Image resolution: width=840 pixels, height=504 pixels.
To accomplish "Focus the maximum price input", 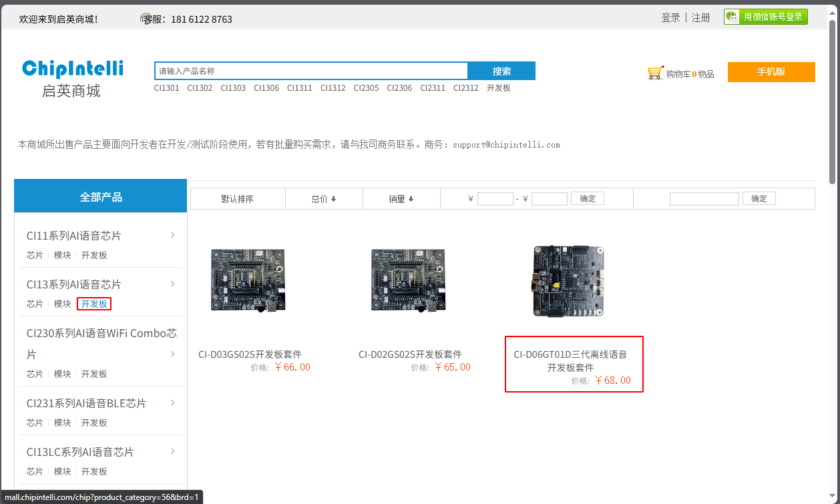I will click(x=550, y=199).
